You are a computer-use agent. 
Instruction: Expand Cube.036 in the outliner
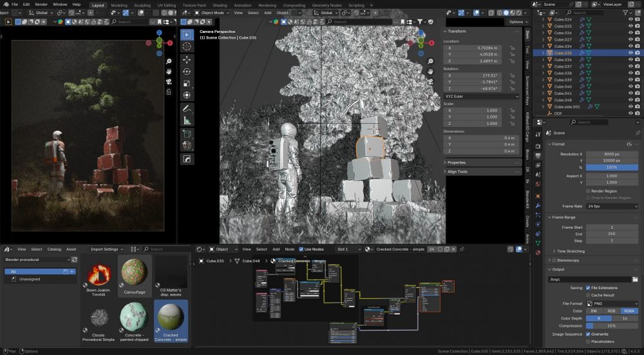544,59
